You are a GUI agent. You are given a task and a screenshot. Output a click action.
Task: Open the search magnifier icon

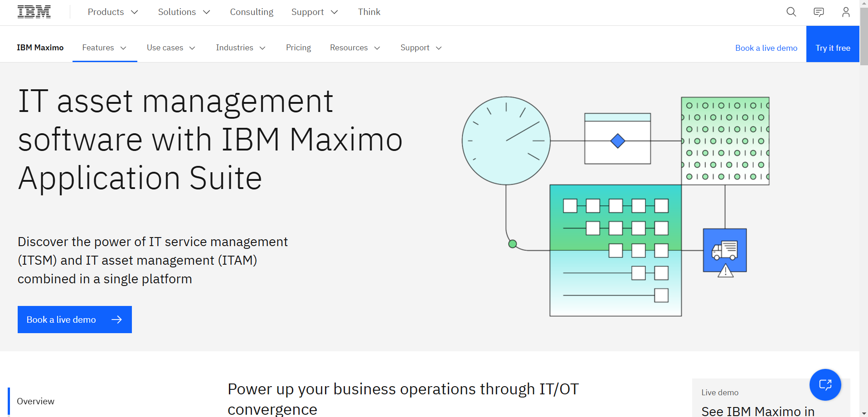pos(791,12)
